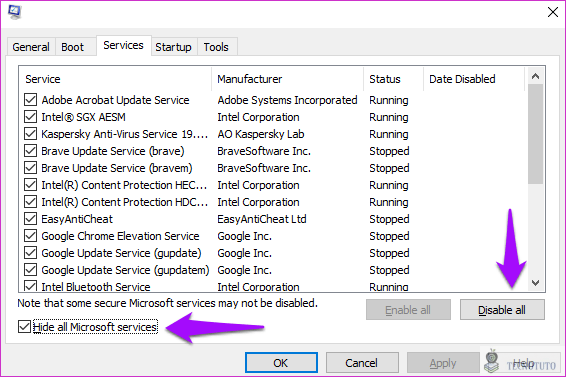Open the Tools tab
Screen dimensions: 566x377
[216, 47]
